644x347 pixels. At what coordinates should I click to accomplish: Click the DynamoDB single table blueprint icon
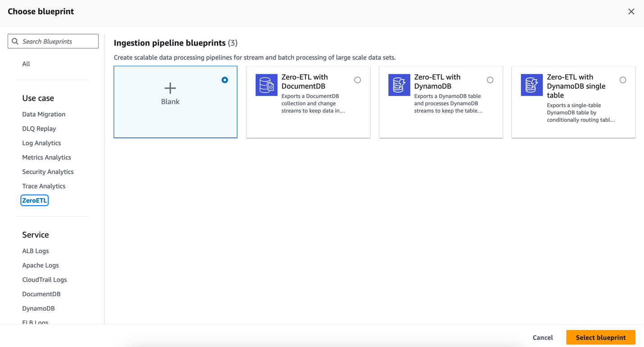click(531, 85)
